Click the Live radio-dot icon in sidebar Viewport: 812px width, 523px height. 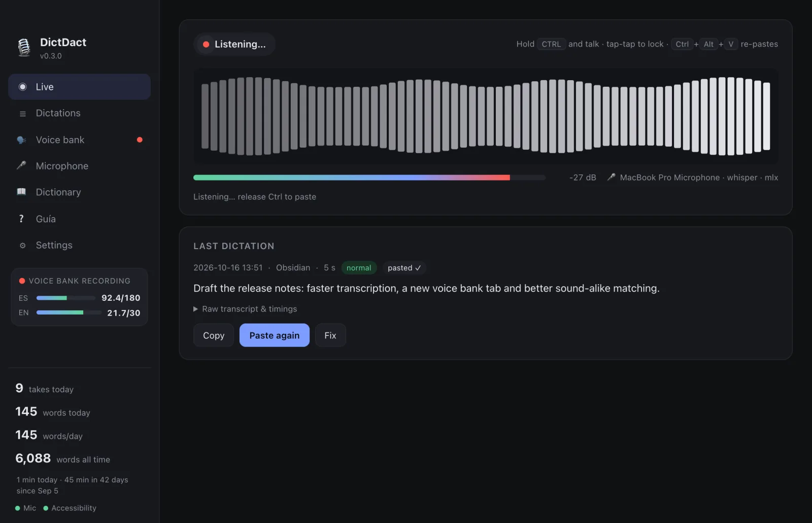click(22, 87)
